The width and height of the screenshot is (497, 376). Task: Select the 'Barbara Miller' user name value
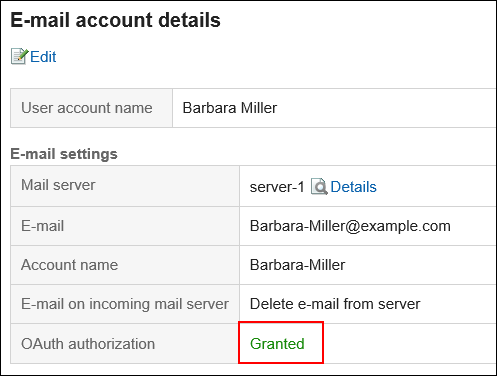click(x=230, y=108)
